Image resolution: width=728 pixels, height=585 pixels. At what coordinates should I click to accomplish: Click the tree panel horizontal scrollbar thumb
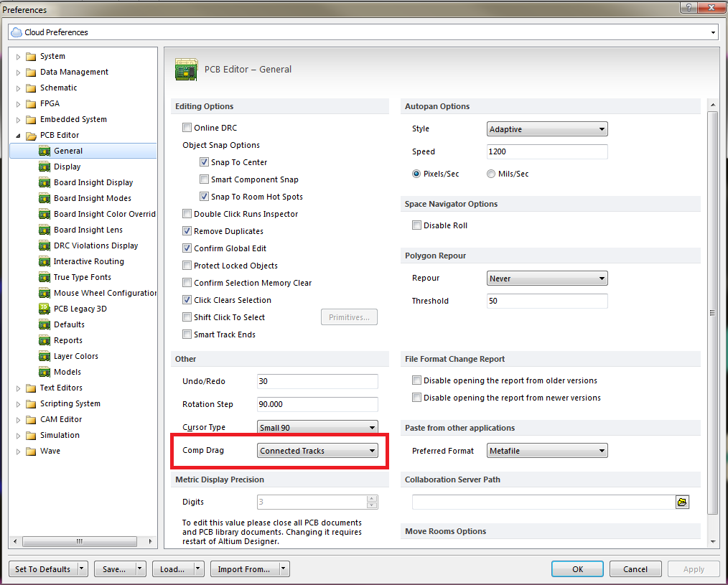point(80,541)
